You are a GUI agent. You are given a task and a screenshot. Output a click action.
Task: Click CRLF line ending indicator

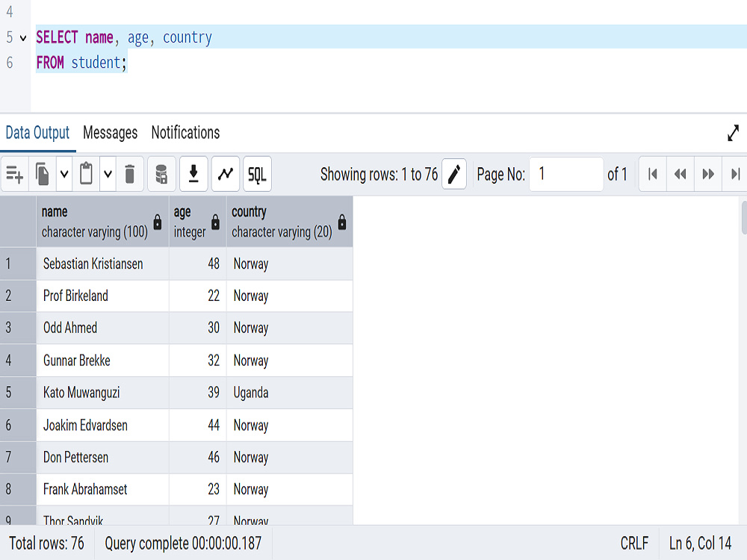coord(634,544)
